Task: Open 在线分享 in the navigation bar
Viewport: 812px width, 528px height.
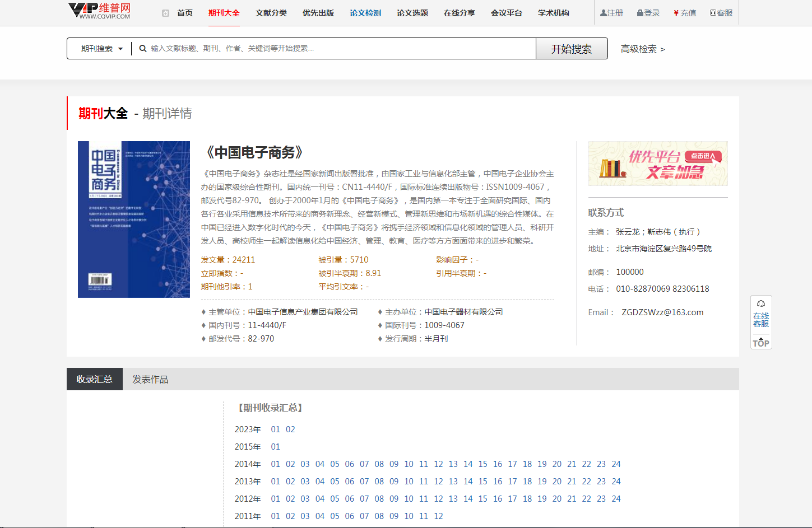Action: click(x=460, y=13)
